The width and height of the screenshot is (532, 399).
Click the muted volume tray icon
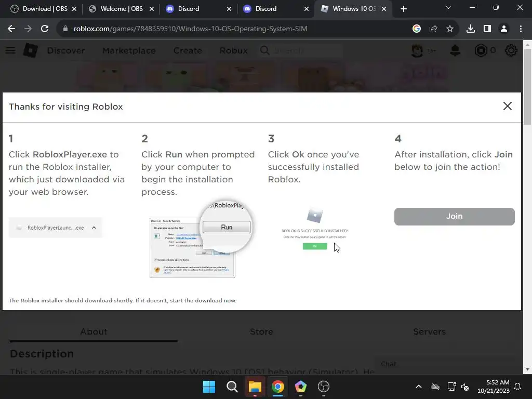(x=465, y=387)
